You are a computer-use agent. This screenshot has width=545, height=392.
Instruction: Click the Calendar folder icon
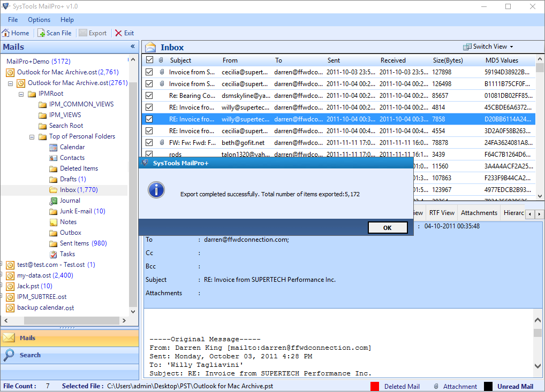point(53,147)
